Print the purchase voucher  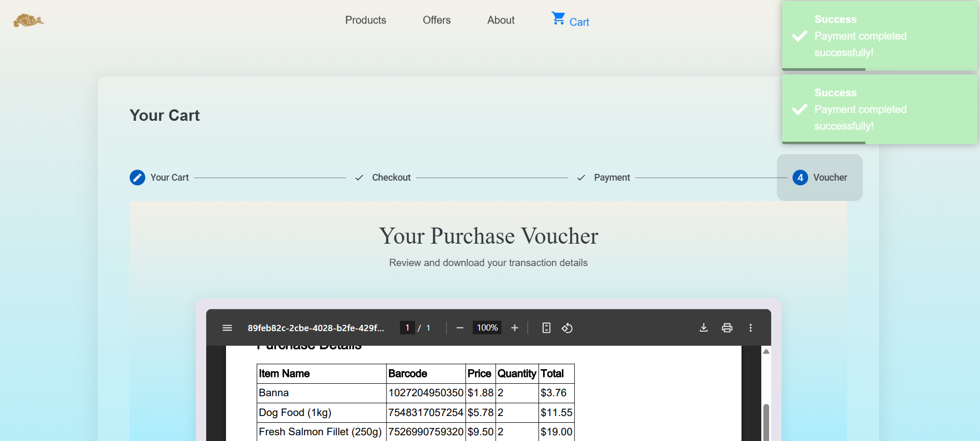coord(727,328)
